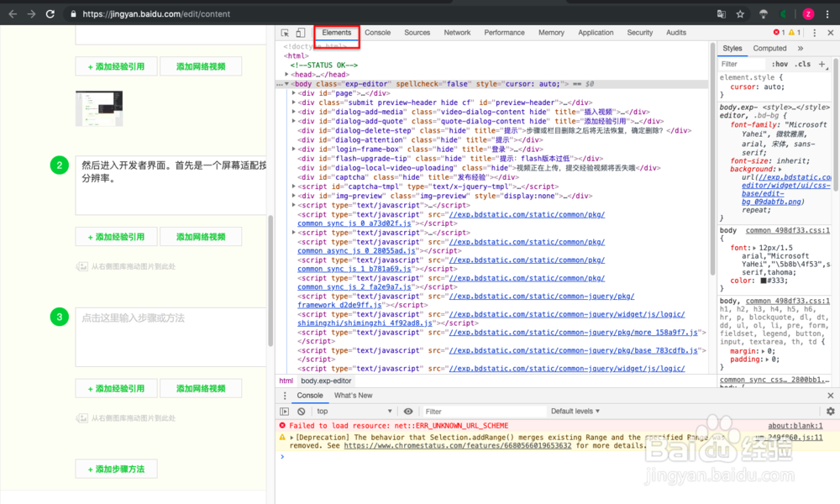840x504 pixels.
Task: Click the step 1 screenshot thumbnail
Action: coord(99,108)
